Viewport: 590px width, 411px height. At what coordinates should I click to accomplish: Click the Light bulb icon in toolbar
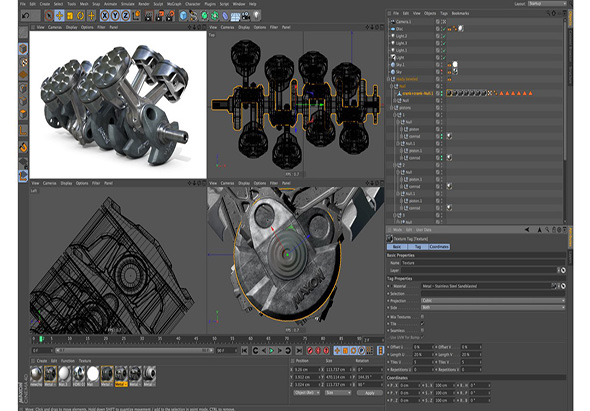(x=256, y=15)
